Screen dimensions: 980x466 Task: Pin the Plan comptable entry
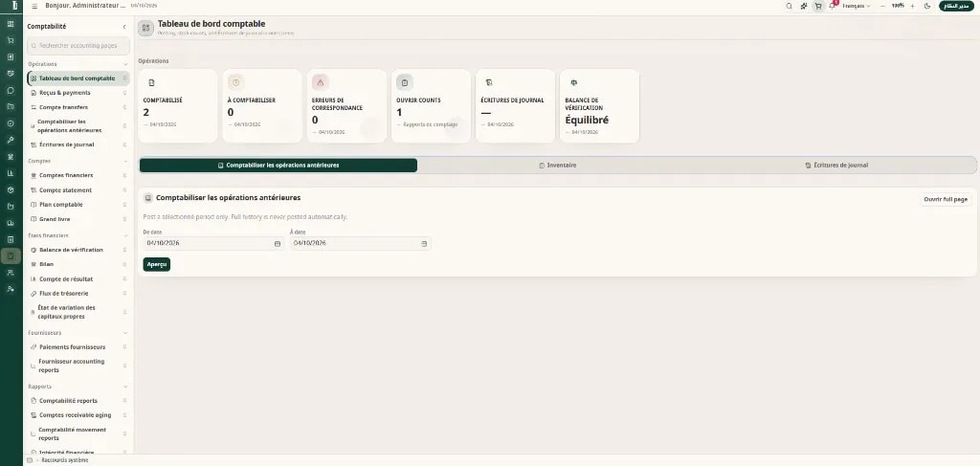(x=125, y=205)
